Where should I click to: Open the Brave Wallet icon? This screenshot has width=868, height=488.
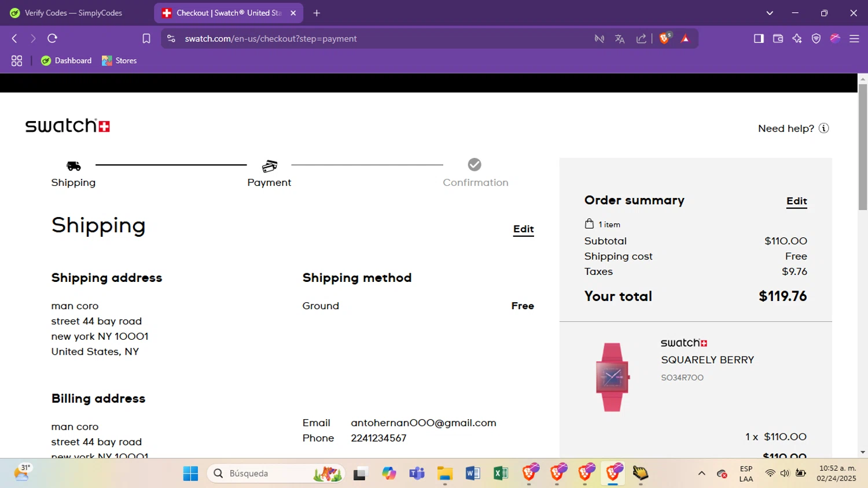coord(778,39)
